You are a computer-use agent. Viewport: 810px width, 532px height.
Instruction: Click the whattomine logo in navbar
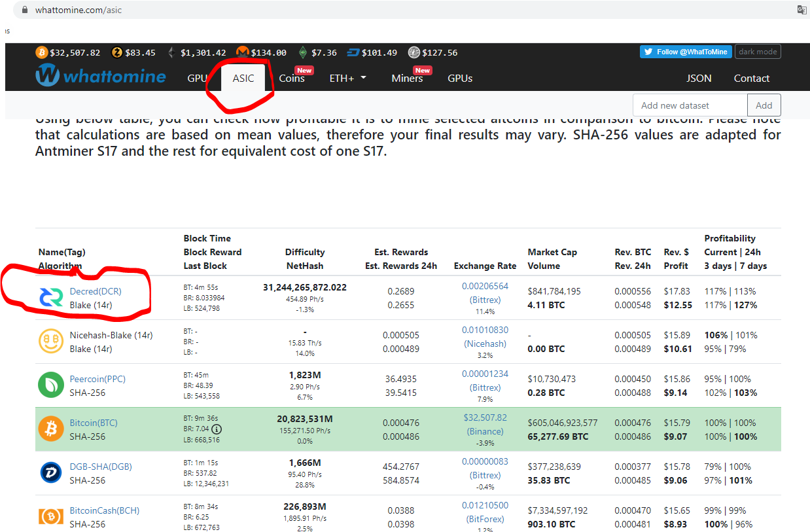click(101, 77)
